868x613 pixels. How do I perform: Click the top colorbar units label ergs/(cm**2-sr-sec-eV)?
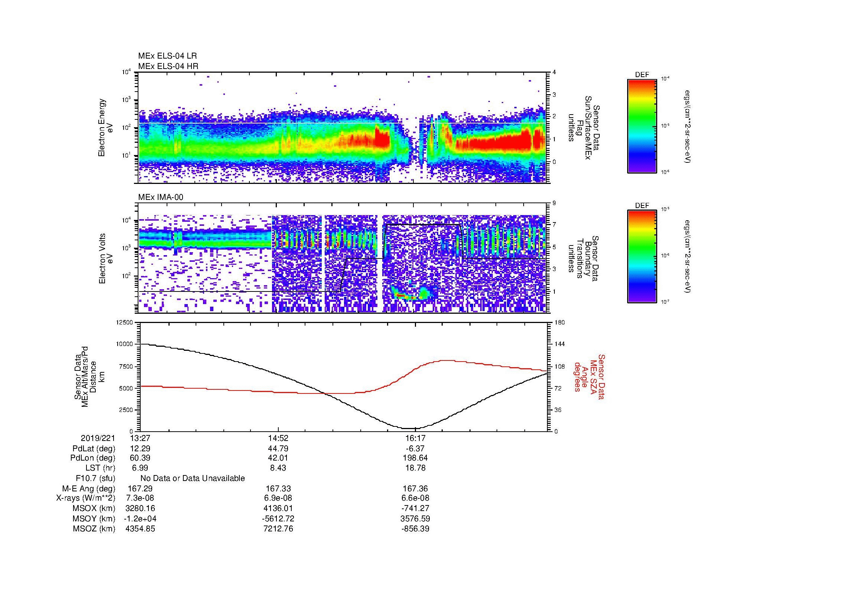(688, 126)
